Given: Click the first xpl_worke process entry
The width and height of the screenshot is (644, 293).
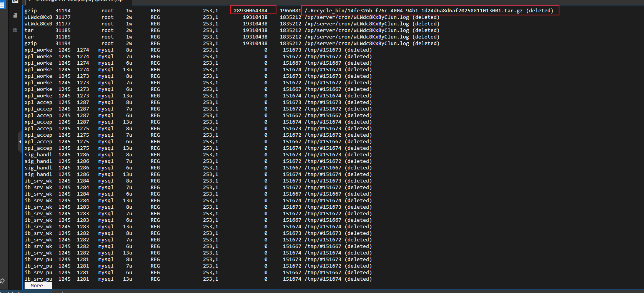Looking at the screenshot, I should 38,50.
